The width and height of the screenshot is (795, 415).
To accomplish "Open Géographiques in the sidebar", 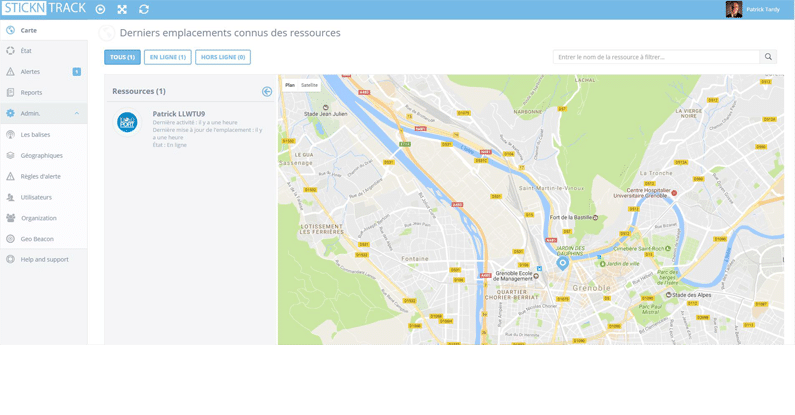I will click(44, 156).
